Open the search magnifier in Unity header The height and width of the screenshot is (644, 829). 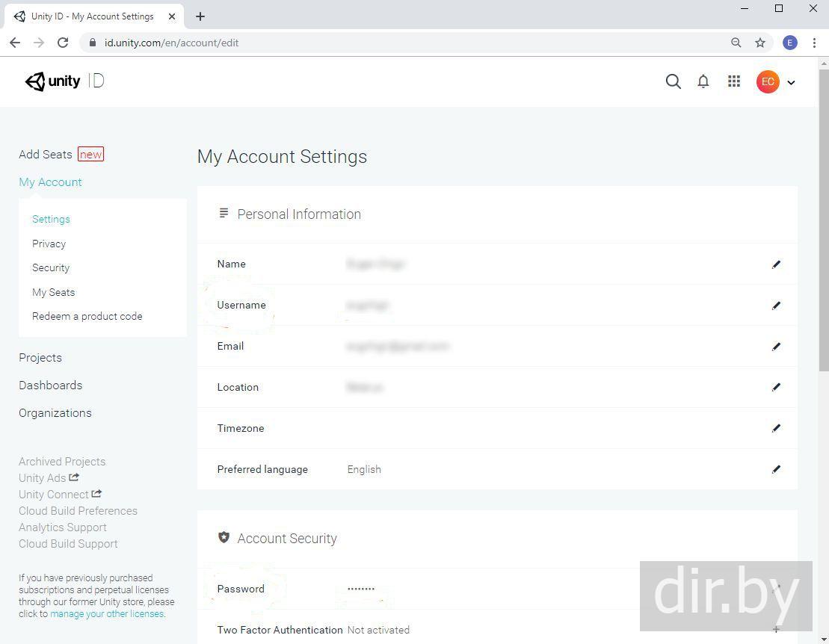click(673, 81)
